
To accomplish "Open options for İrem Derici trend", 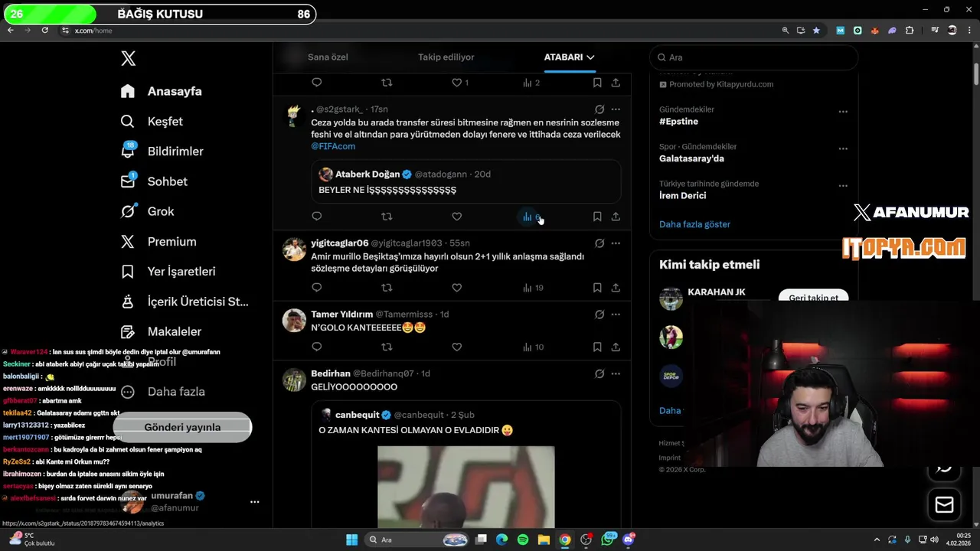I will [x=843, y=185].
